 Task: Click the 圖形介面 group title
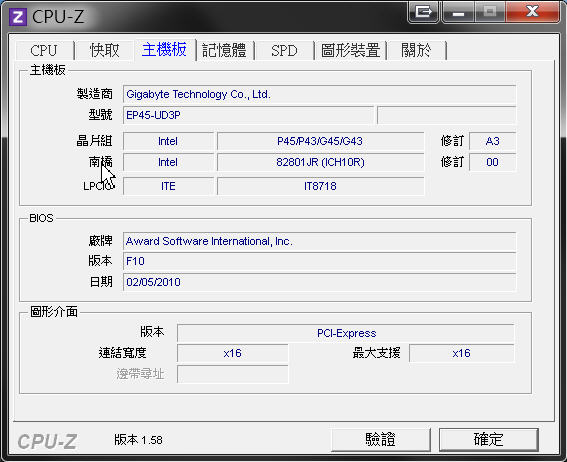click(x=54, y=312)
